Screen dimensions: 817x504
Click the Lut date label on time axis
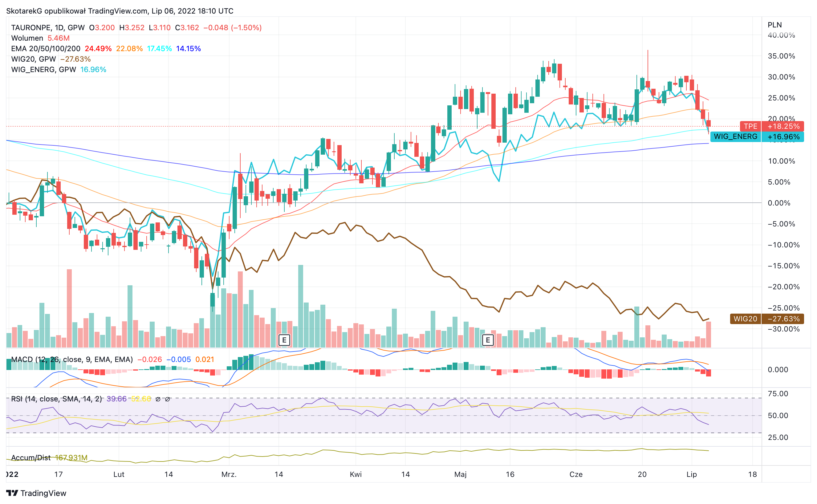[119, 474]
